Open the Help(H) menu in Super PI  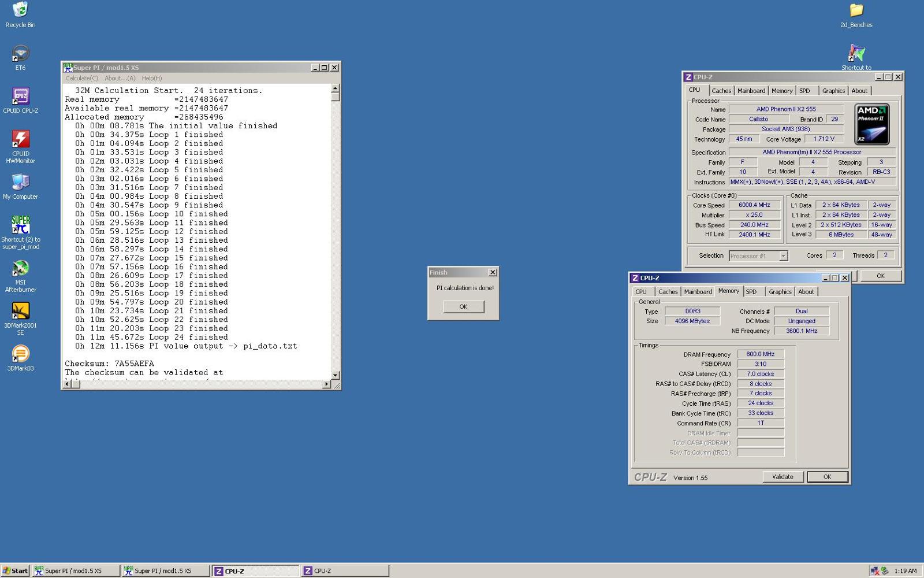(x=152, y=78)
